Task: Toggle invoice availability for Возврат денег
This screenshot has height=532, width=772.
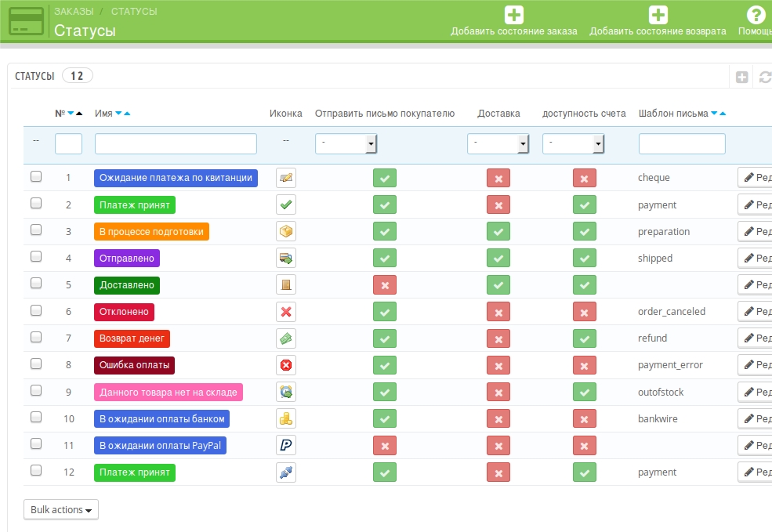Action: click(585, 338)
